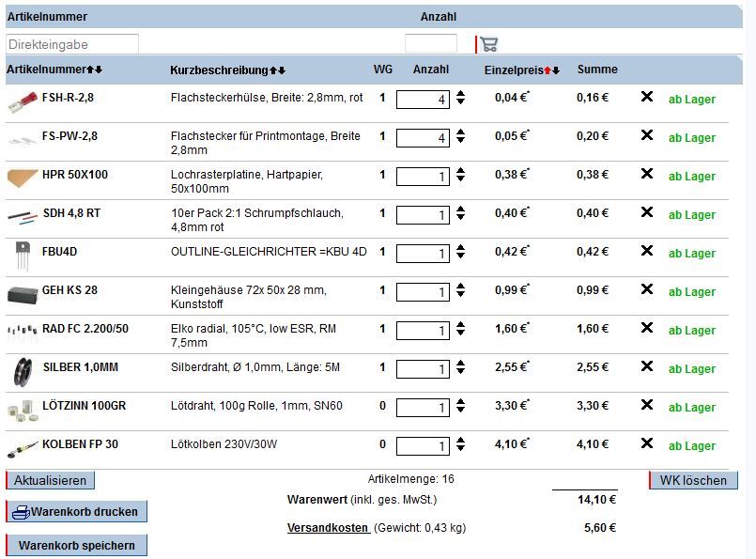Delete KOLBEN FP 30 from cart
This screenshot has height=559, width=756.
tap(646, 443)
